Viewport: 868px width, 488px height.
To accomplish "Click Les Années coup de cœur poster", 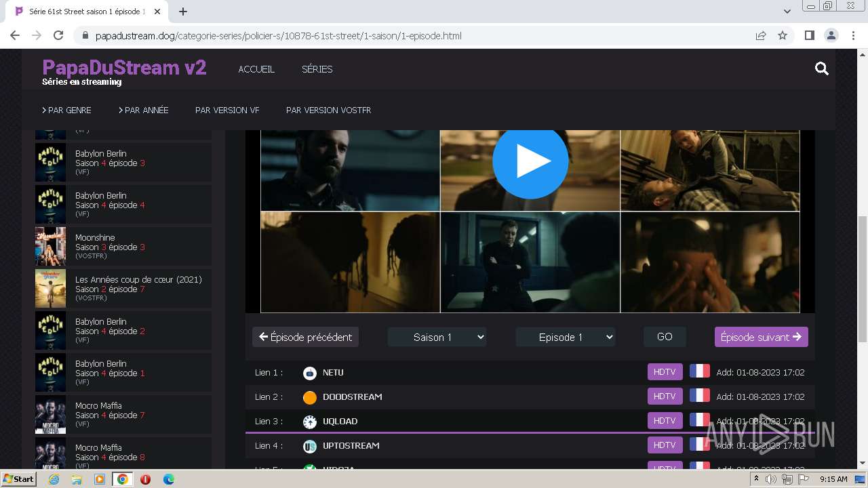I will 51,288.
